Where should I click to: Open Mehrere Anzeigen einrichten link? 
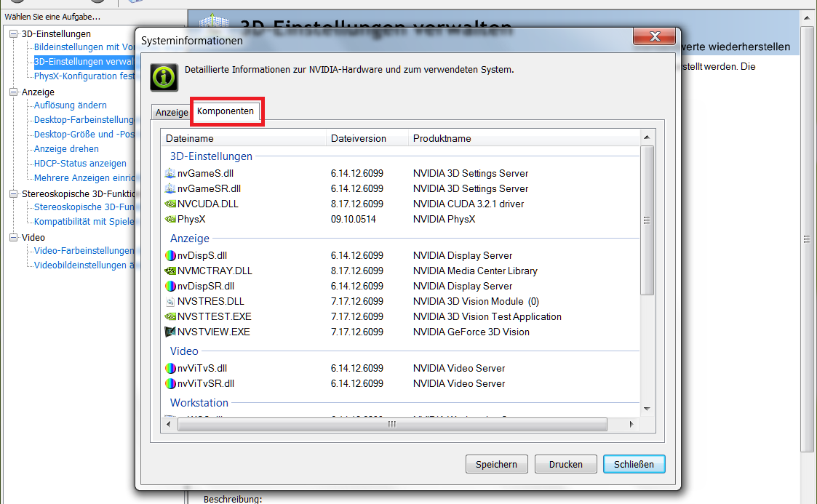coord(84,178)
